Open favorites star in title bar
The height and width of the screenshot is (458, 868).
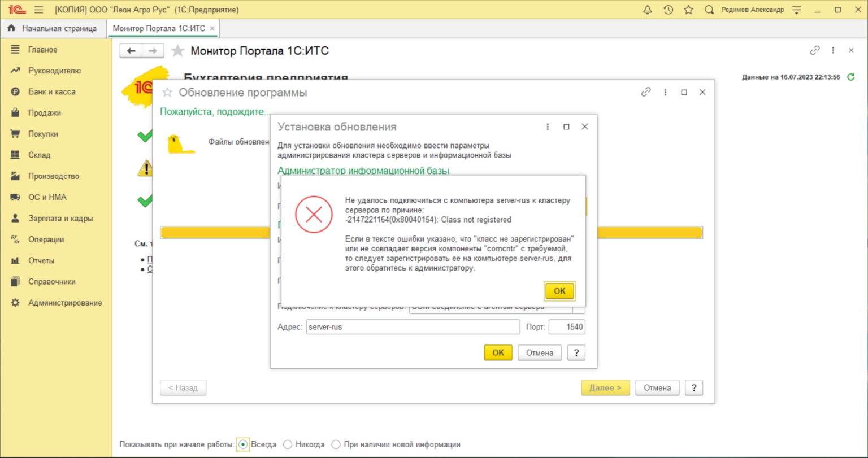point(688,10)
